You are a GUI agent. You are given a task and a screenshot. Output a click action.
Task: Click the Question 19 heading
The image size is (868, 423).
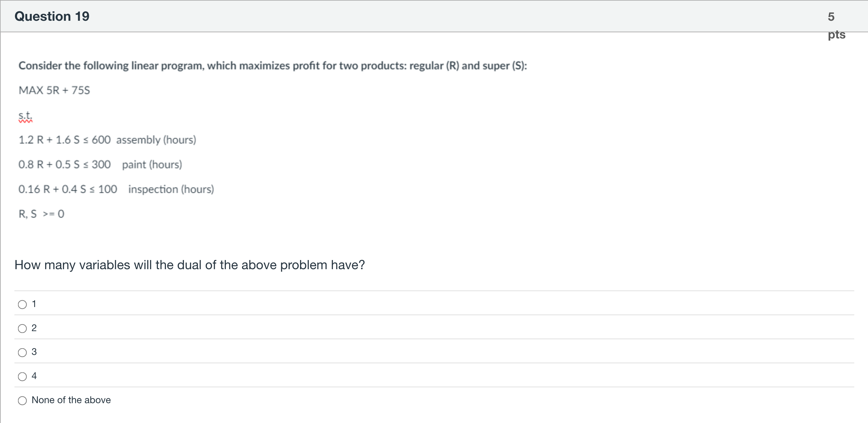tap(52, 16)
